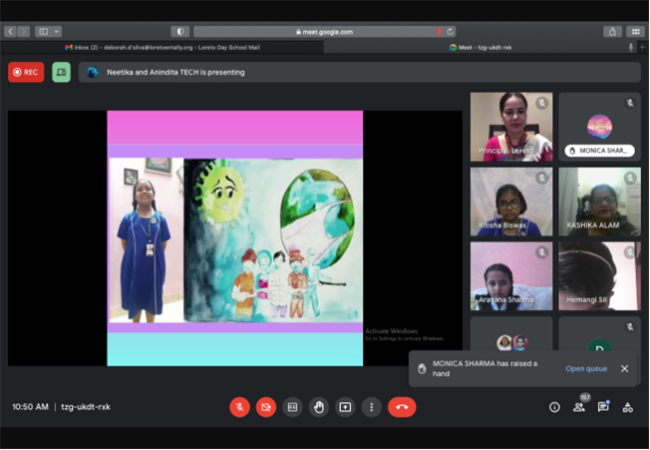650x450 pixels.
Task: Raise hand using the hand icon
Action: click(x=319, y=407)
